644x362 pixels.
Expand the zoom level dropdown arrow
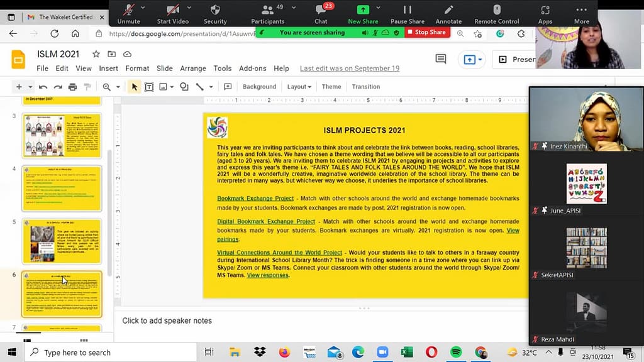[118, 87]
